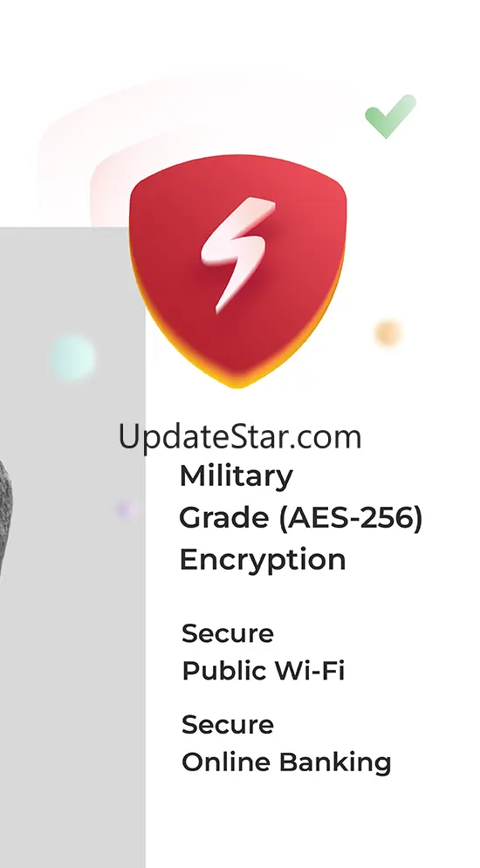
Task: Click the red shield logo
Action: pyautogui.click(x=237, y=270)
